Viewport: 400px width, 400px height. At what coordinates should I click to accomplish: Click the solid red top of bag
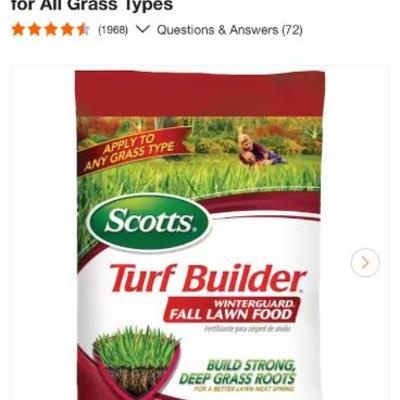click(x=200, y=94)
